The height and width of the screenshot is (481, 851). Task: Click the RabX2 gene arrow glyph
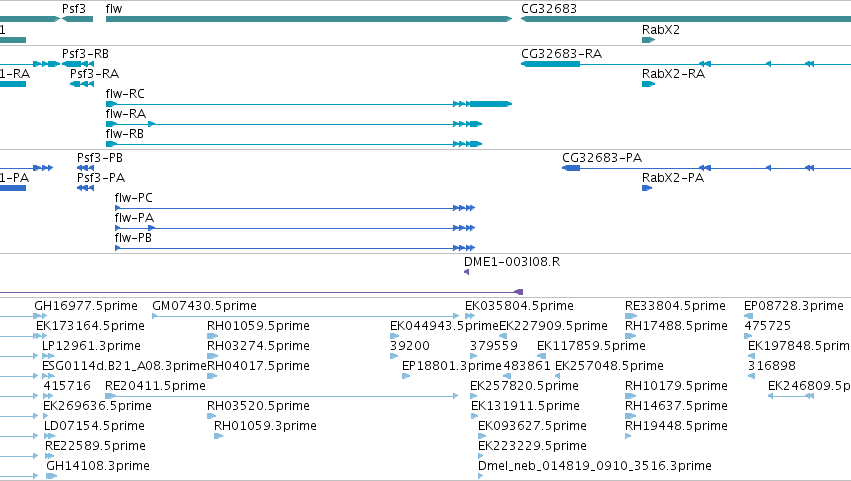click(649, 40)
